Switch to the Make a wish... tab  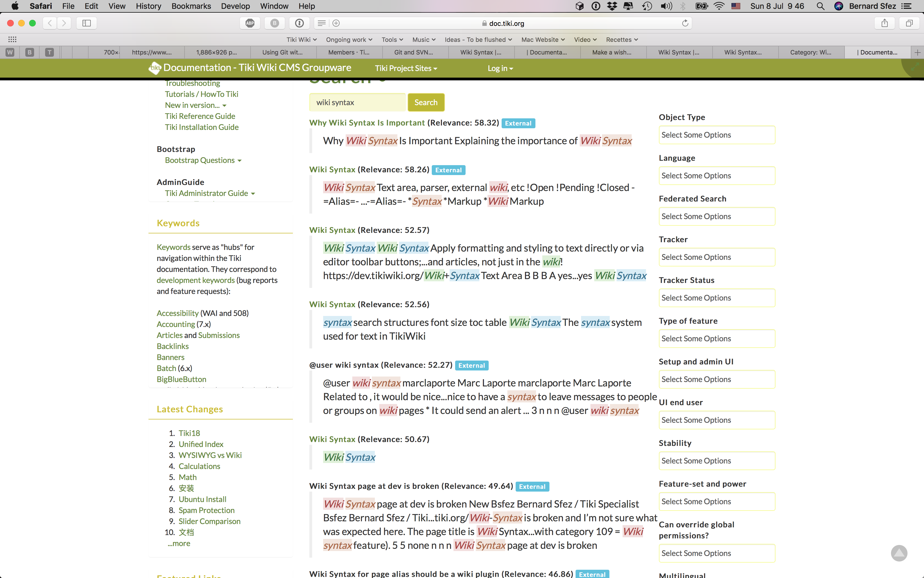click(x=612, y=52)
